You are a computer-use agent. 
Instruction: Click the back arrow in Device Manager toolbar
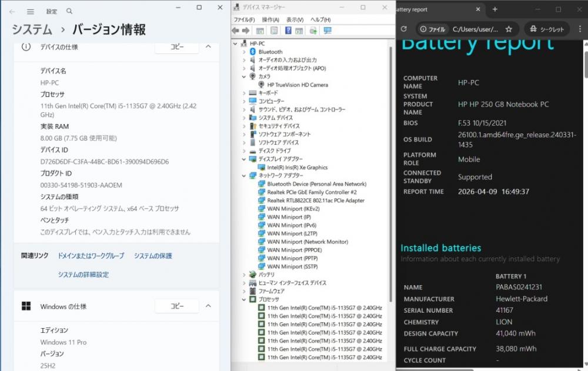pyautogui.click(x=236, y=31)
